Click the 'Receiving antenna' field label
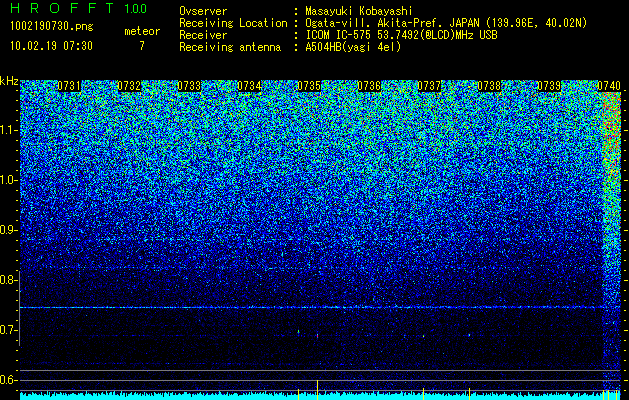 pos(230,47)
